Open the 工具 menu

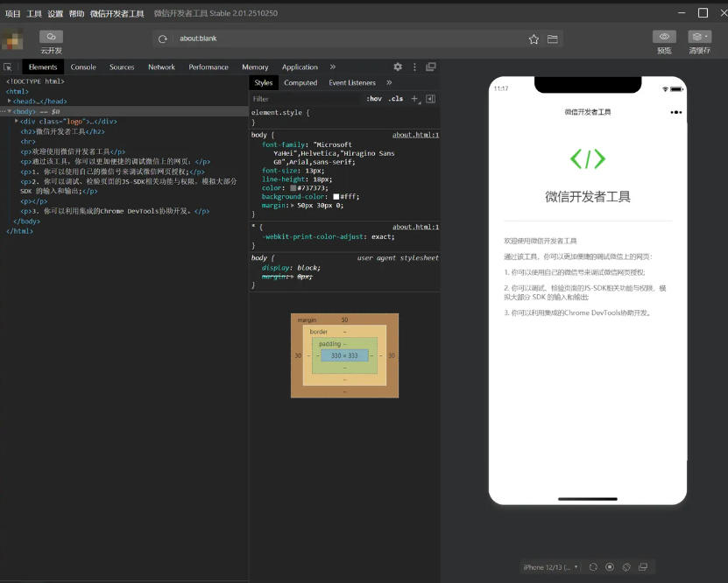click(x=34, y=14)
